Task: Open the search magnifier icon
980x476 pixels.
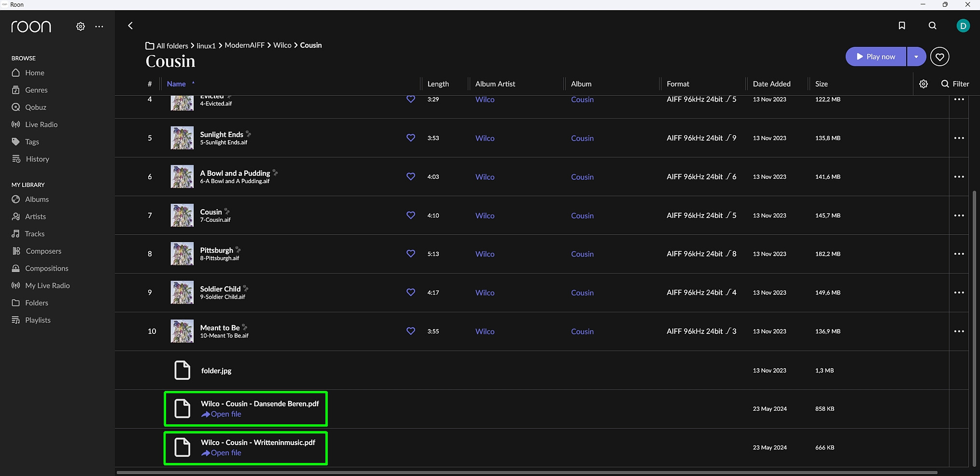Action: pyautogui.click(x=933, y=26)
